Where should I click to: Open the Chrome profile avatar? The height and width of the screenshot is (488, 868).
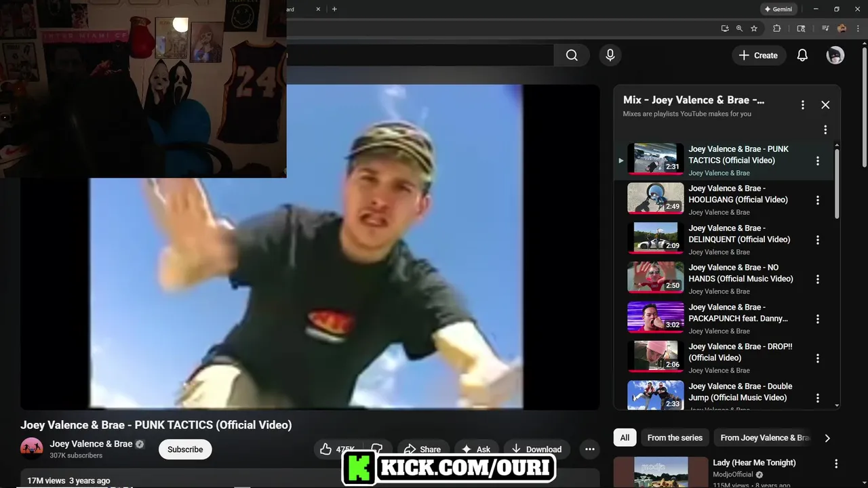pyautogui.click(x=842, y=28)
